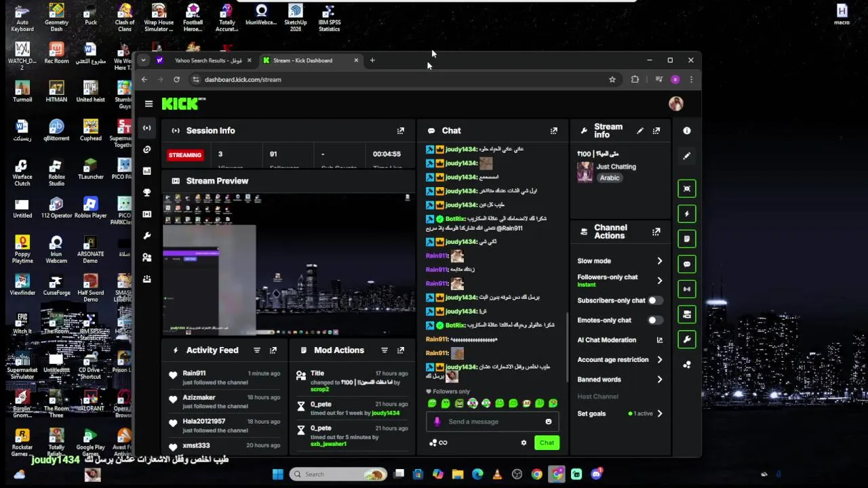The image size is (868, 488).
Task: Open the bottom tray icon in left sidebar
Action: tap(147, 279)
